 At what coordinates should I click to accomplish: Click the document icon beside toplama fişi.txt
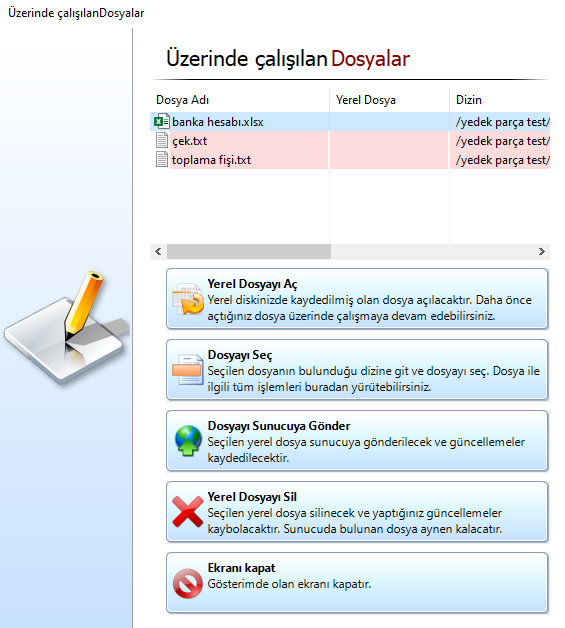tap(162, 159)
